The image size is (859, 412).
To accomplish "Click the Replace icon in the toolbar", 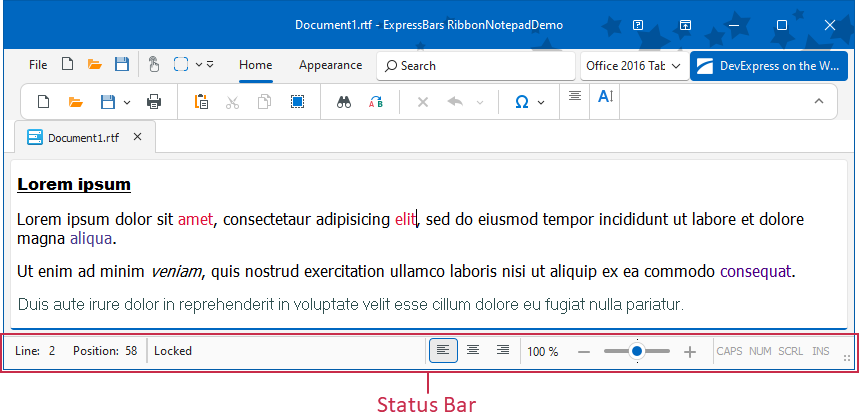I will (x=376, y=101).
